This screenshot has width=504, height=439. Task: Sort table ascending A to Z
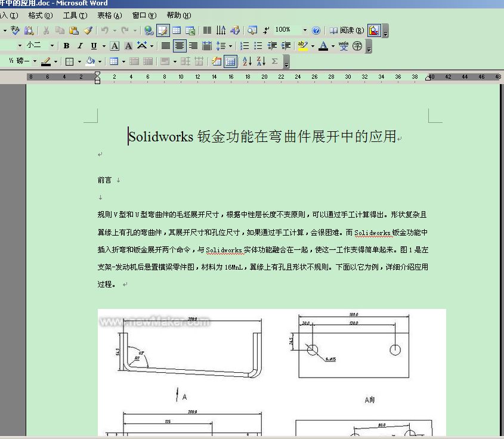click(247, 61)
